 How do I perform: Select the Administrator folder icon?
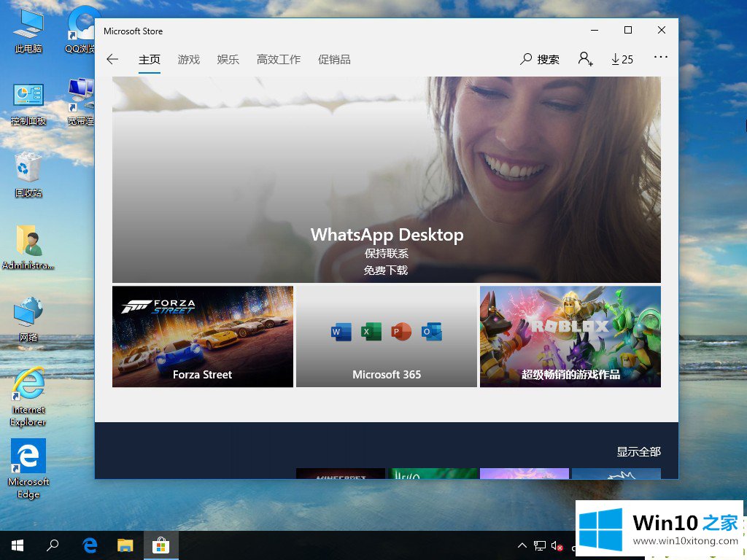28,248
